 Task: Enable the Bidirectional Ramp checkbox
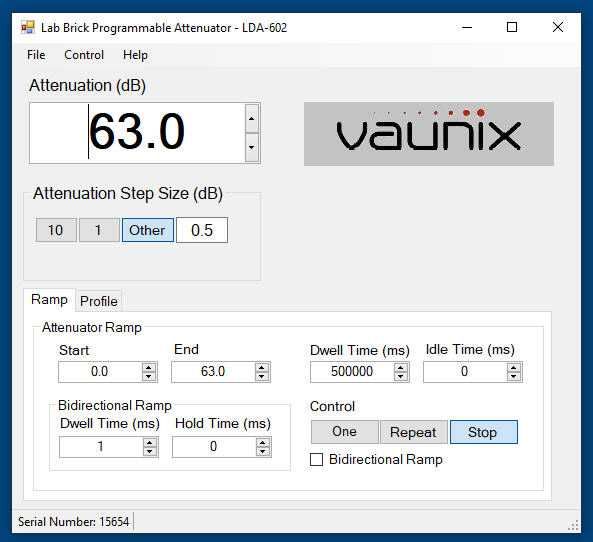316,460
